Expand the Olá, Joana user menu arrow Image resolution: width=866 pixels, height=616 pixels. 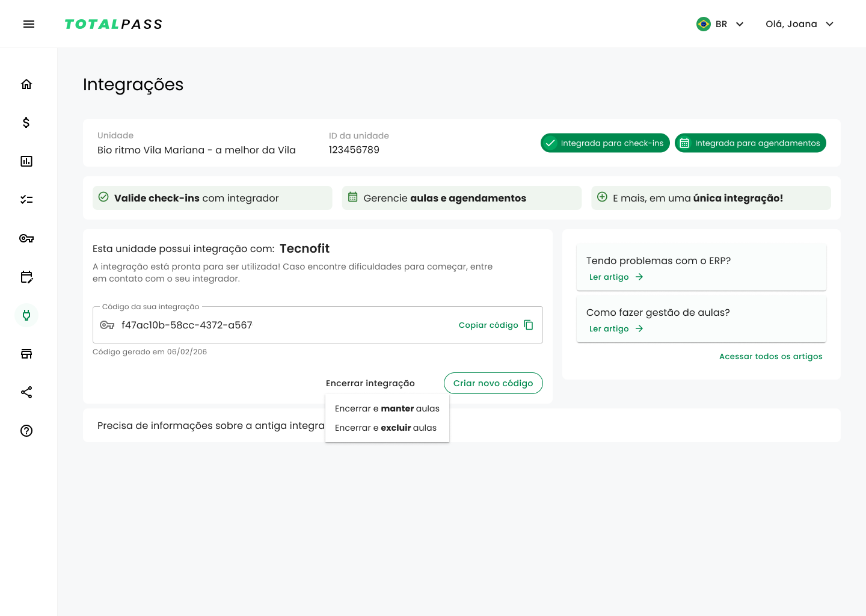[830, 24]
